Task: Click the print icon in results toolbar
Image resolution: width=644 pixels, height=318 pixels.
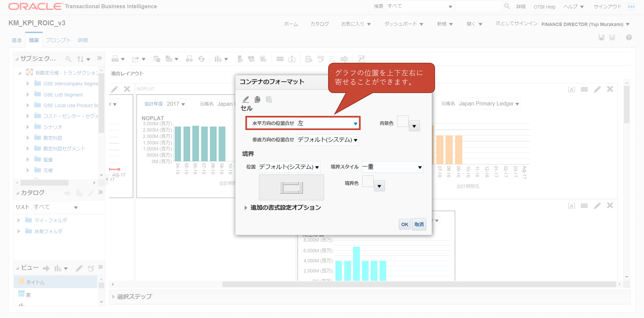Action: 115,59
